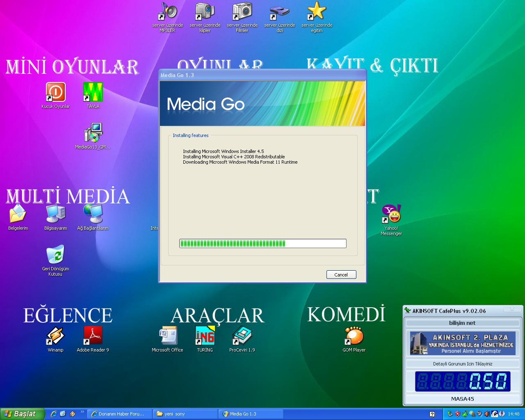
Task: Open Belgelerim folder icon
Action: [x=18, y=217]
